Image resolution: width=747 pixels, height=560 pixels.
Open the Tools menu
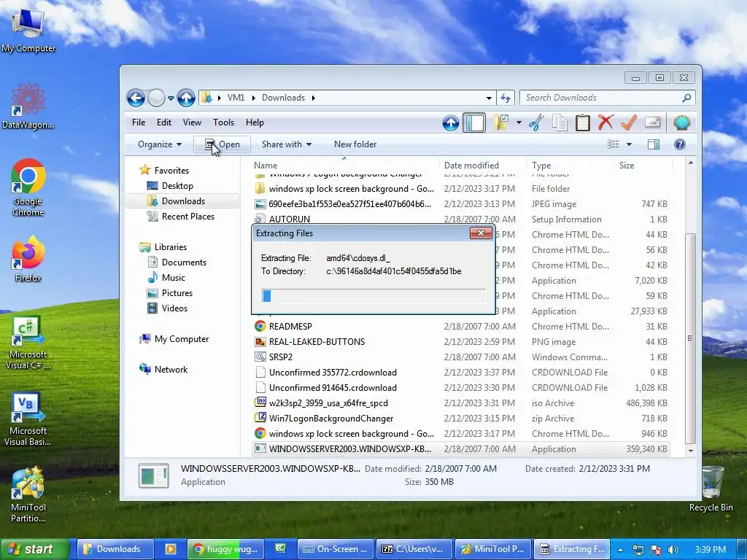pyautogui.click(x=223, y=122)
